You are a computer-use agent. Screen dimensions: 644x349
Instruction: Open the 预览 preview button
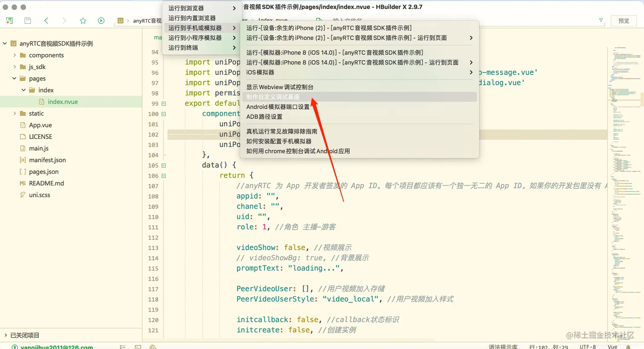624,20
